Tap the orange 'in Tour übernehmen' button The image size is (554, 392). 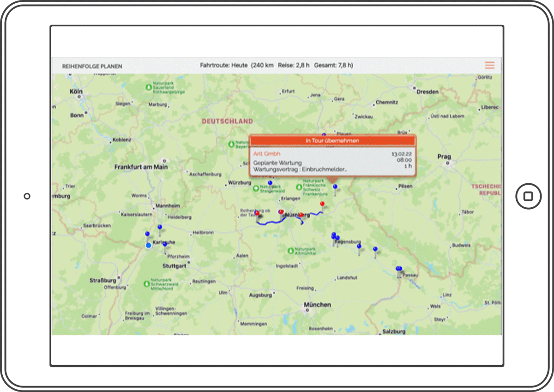[332, 140]
